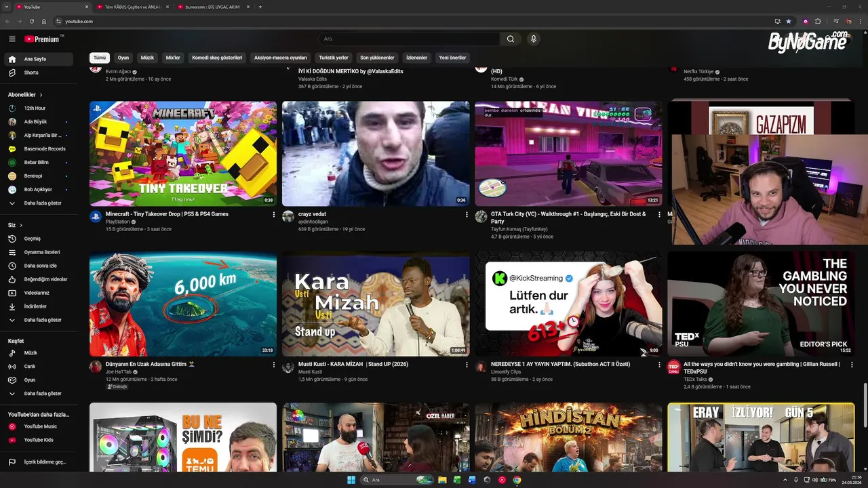The image size is (868, 488).
Task: Open Bob Açıklıyor subscription channel
Action: click(37, 190)
